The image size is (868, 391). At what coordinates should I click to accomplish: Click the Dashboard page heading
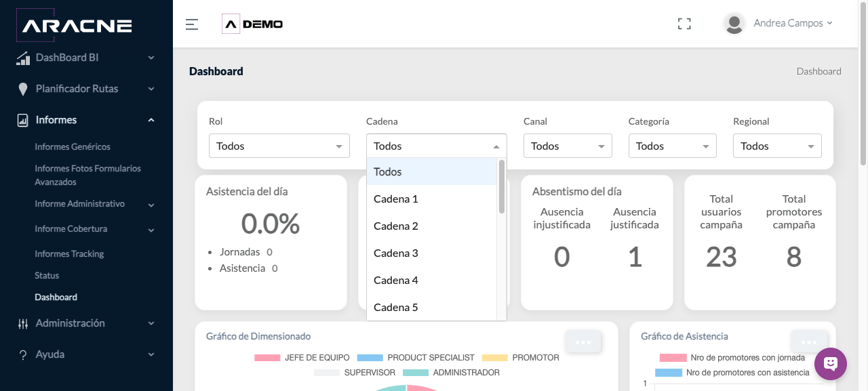216,72
